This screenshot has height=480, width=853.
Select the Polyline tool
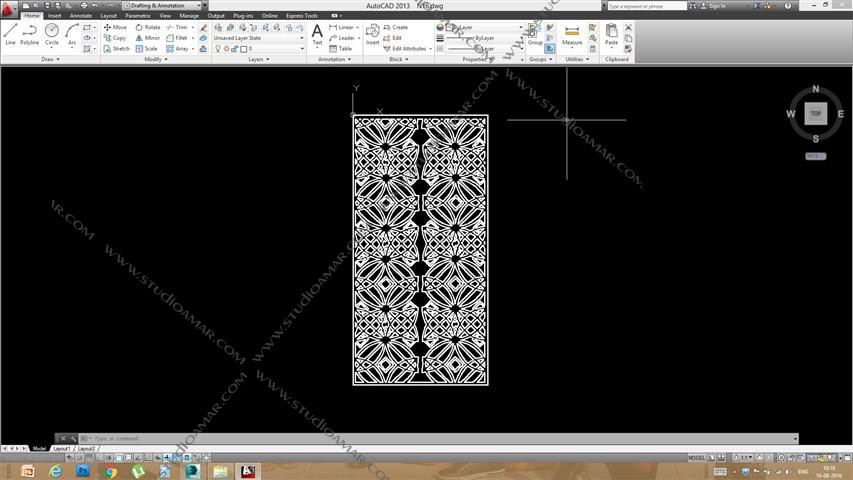(x=29, y=34)
